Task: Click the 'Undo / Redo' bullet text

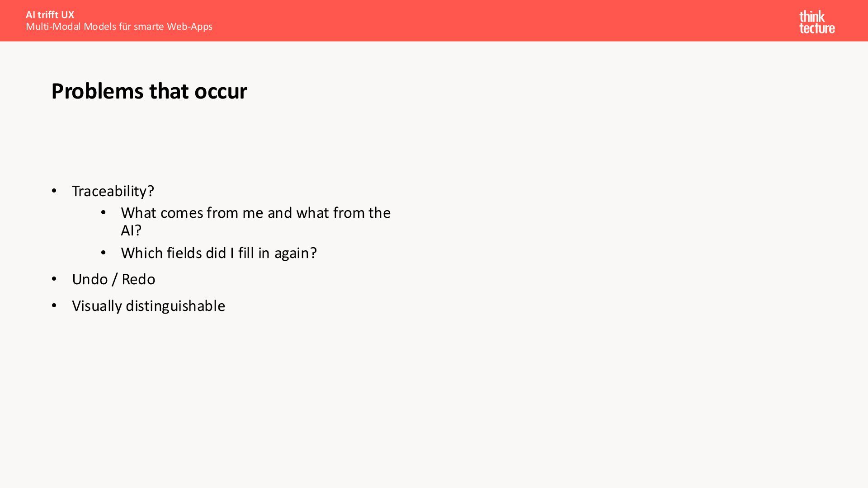Action: click(113, 279)
